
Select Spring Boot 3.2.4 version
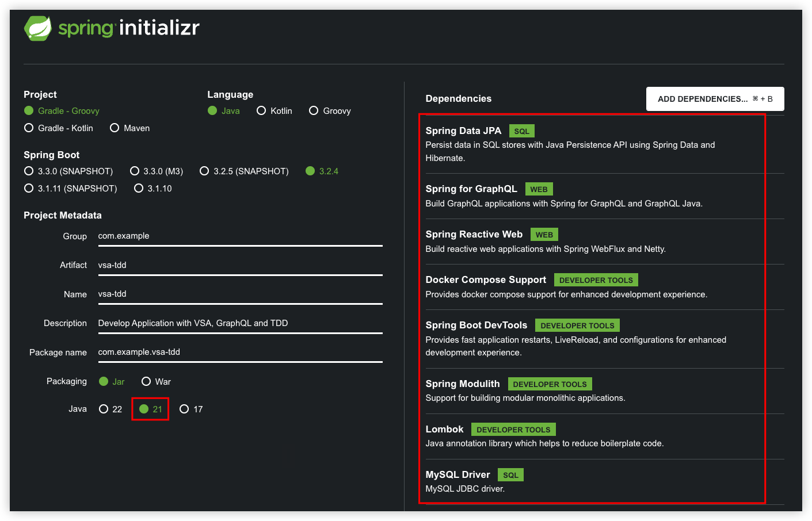coord(322,171)
